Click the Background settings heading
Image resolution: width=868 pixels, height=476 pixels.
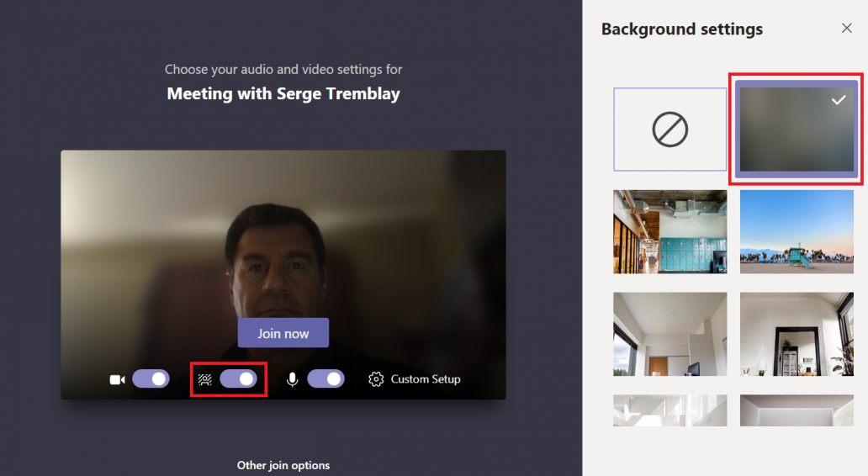pos(682,29)
